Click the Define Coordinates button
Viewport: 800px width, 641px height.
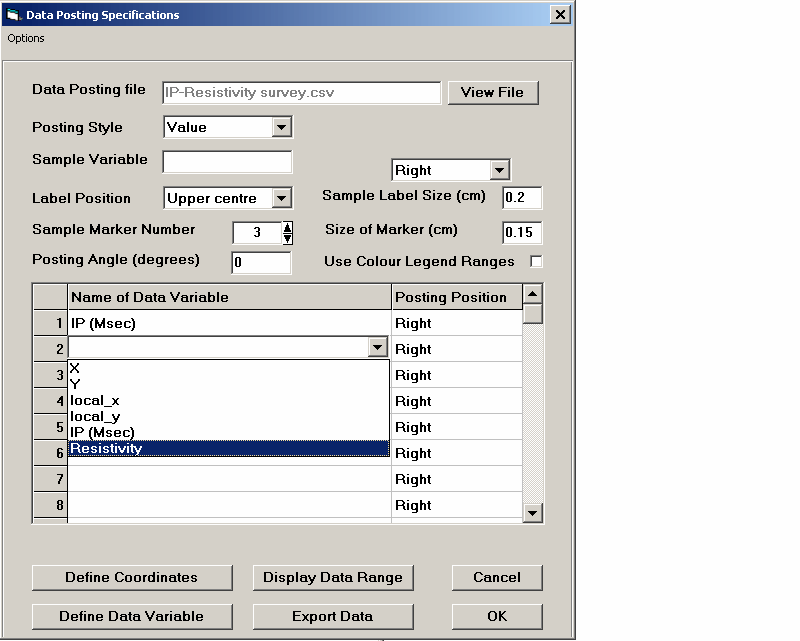click(x=132, y=578)
